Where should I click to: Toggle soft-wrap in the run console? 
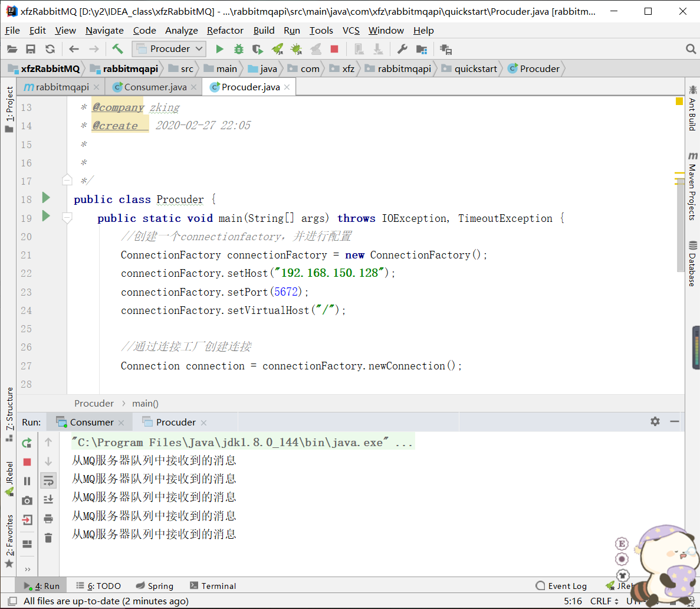click(x=48, y=481)
